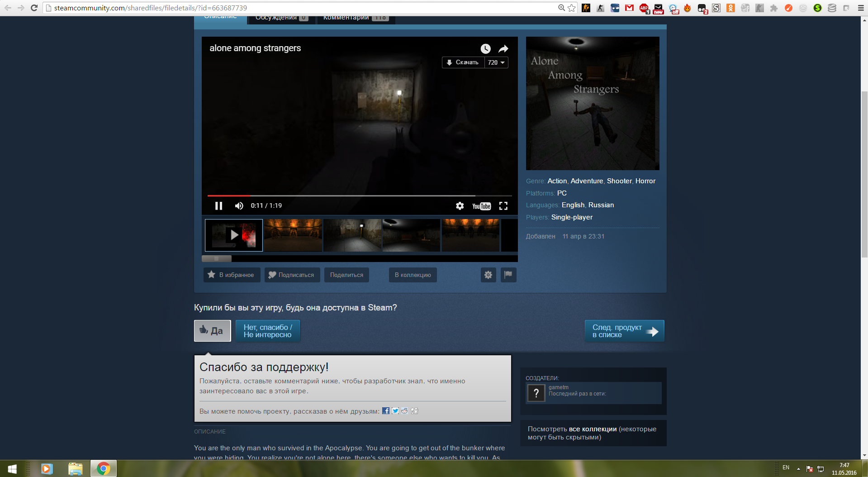Open YouTube player settings gear
This screenshot has width=868, height=477.
pyautogui.click(x=460, y=206)
